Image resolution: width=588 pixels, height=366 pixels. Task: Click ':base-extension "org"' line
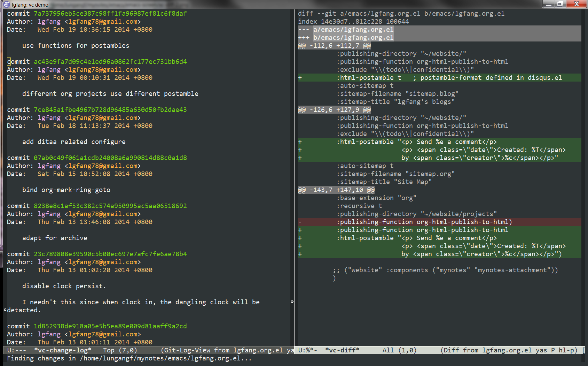click(x=376, y=198)
